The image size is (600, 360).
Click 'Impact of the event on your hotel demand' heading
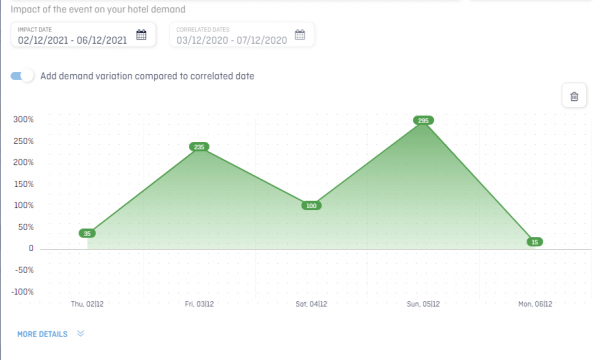coord(98,9)
